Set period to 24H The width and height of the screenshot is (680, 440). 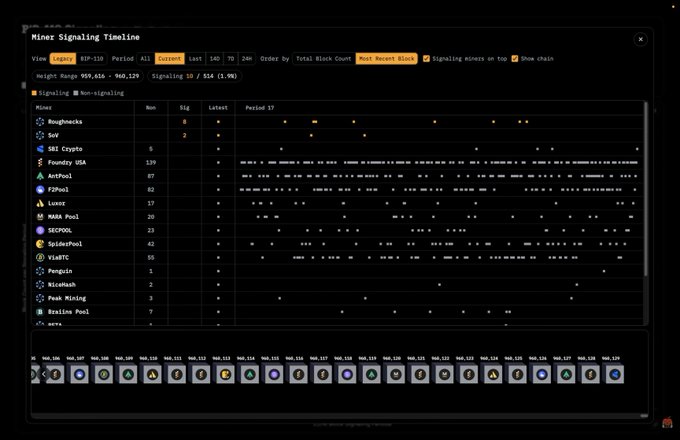pyautogui.click(x=247, y=59)
